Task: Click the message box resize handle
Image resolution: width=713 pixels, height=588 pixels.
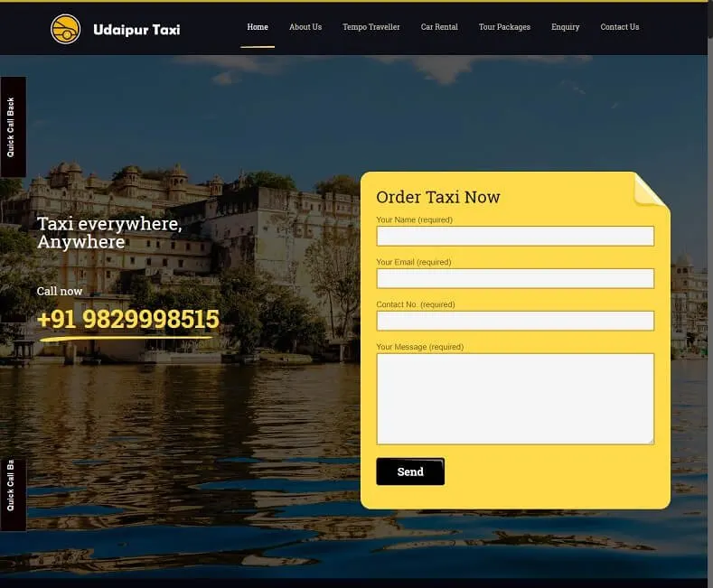Action: point(652,442)
